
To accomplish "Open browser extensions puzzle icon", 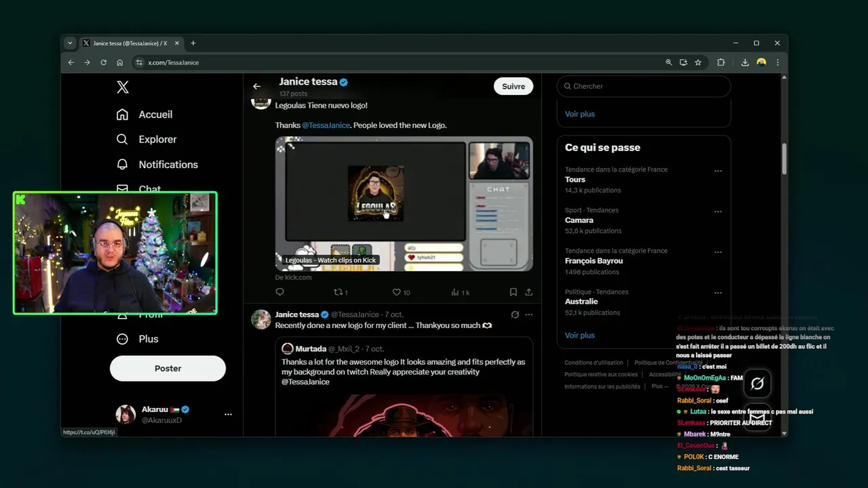I will (721, 62).
